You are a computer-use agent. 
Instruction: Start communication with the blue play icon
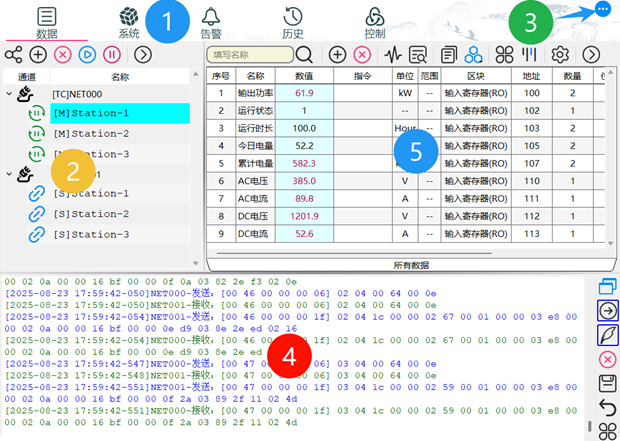[x=87, y=55]
